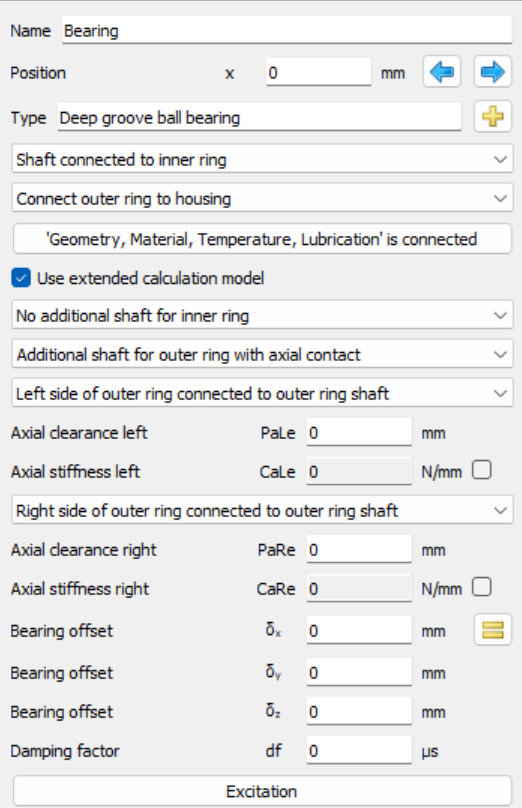Click the Axial clearance right PaRe field
This screenshot has height=808, width=522.
[x=359, y=549]
